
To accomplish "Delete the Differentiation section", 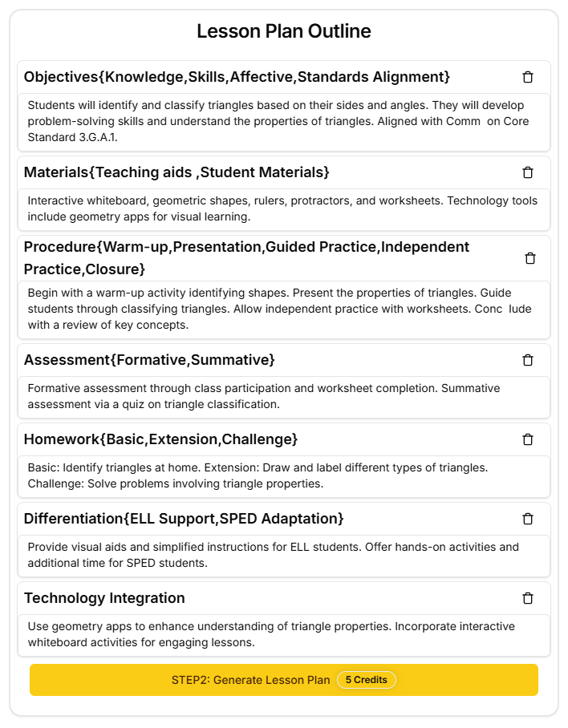I will coord(528,519).
